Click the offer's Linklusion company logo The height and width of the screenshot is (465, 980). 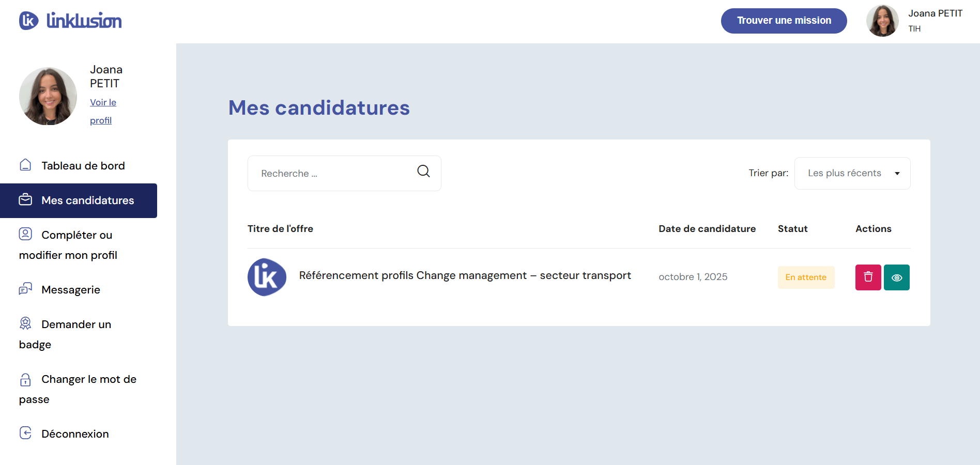267,277
